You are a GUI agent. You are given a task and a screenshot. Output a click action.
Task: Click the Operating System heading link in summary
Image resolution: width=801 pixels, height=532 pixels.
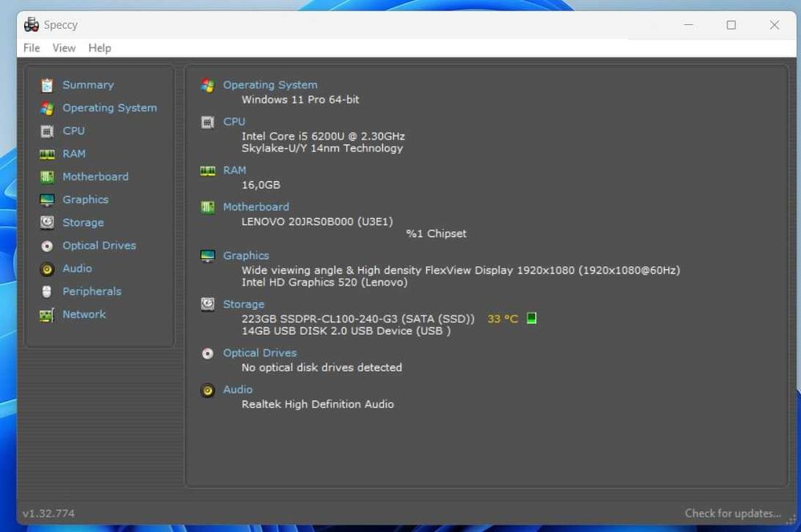coord(270,85)
